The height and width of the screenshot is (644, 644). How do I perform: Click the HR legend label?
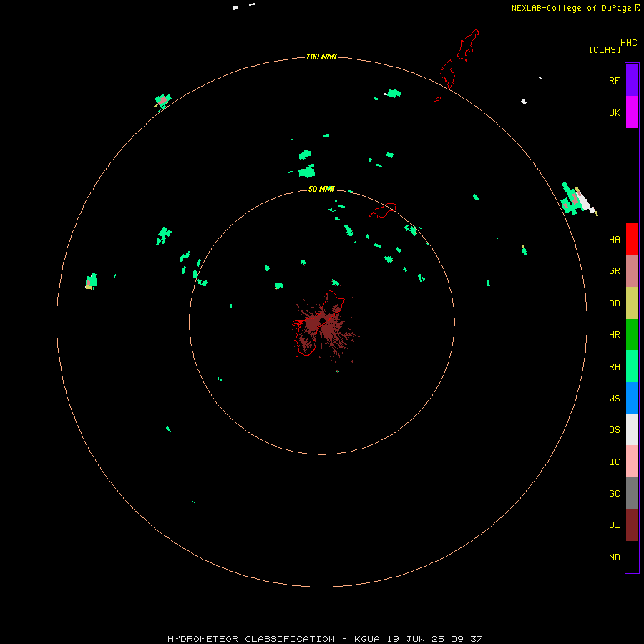[614, 335]
